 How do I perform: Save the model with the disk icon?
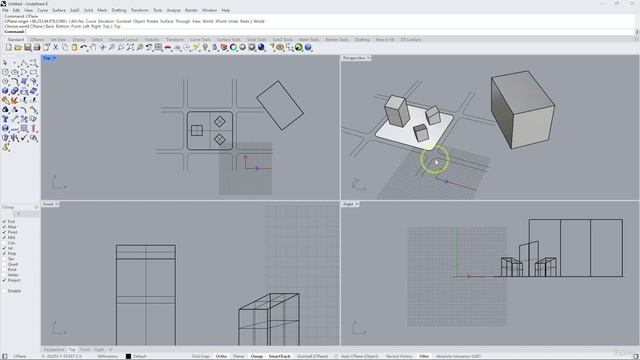[27, 47]
